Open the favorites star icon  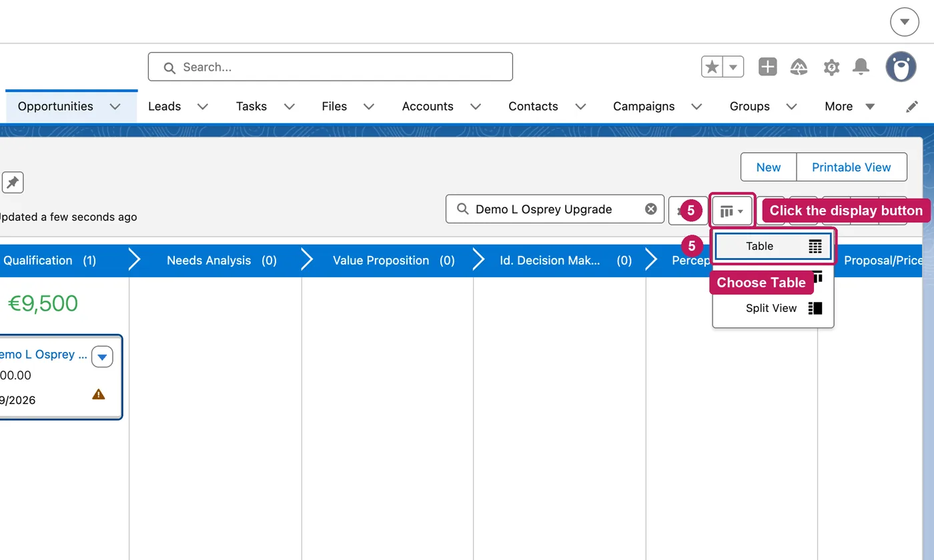click(713, 67)
